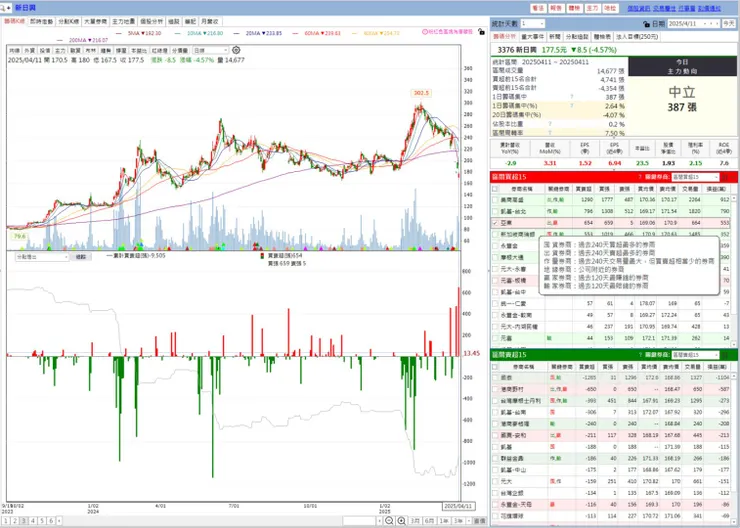Image resolution: width=740 pixels, height=528 pixels.
Task: Switch to the 即時走勢 tab
Action: (42, 21)
